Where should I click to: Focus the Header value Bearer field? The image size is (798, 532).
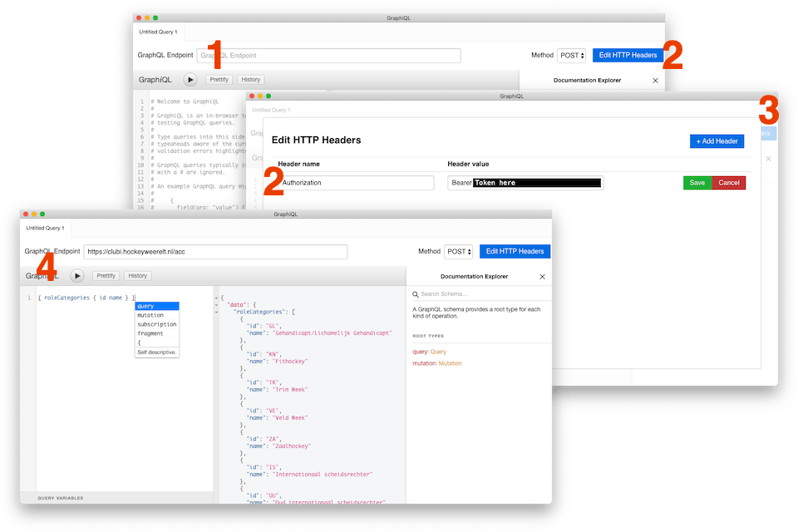[x=525, y=183]
